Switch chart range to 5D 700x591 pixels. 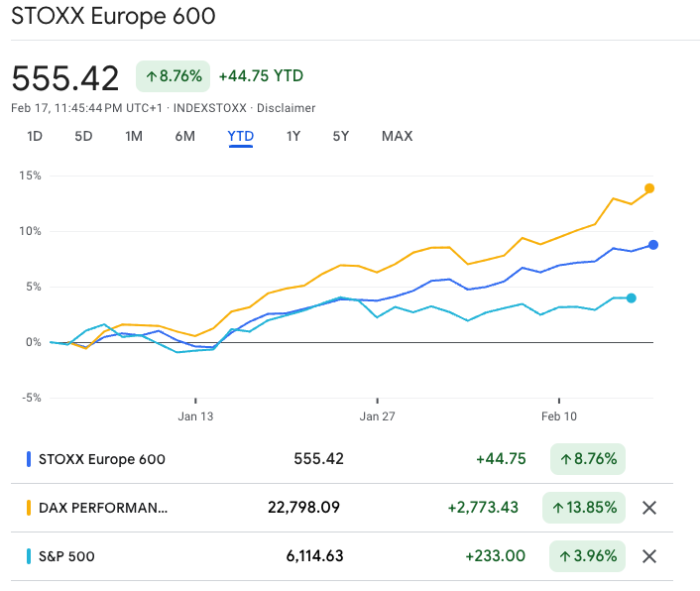click(x=83, y=136)
